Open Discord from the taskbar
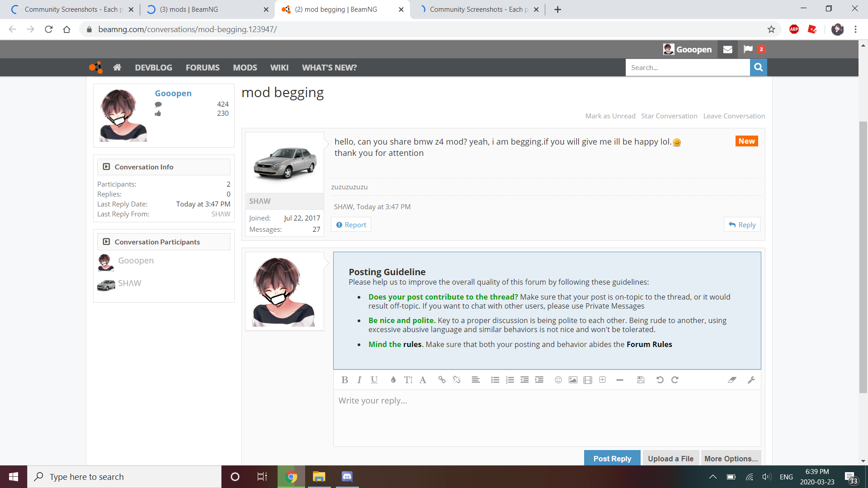Viewport: 868px width, 488px height. pyautogui.click(x=347, y=477)
